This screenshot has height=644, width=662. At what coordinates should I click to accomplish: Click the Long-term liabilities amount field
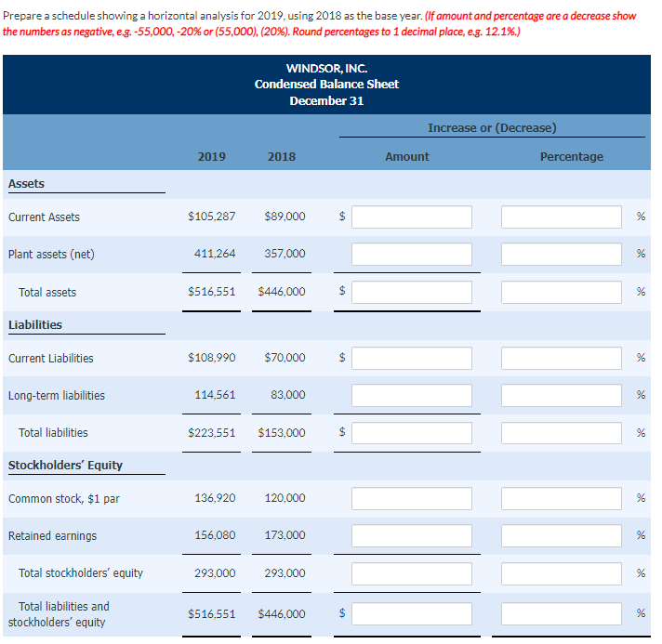[x=412, y=396]
